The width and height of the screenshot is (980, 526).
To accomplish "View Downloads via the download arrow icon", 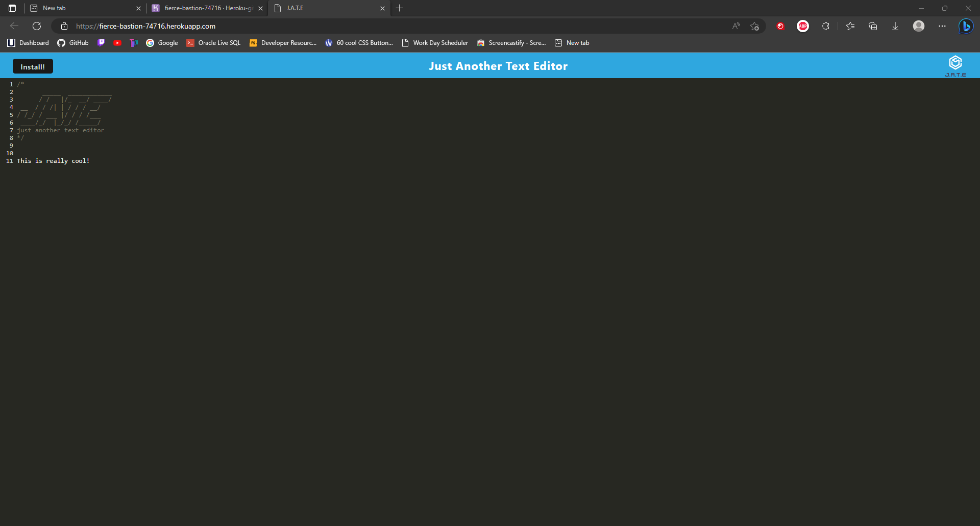I will pyautogui.click(x=895, y=26).
